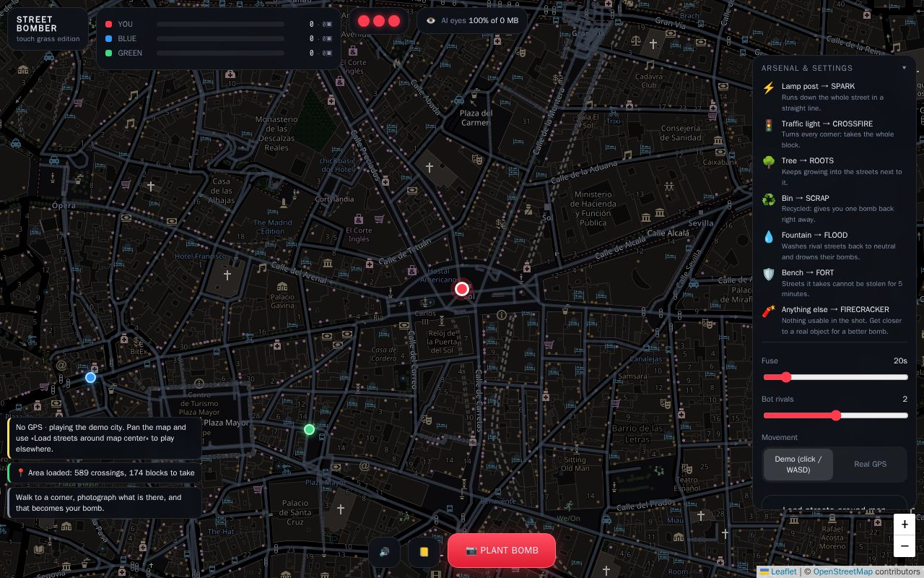
Task: Select Demo (click / WASD) movement
Action: [798, 465]
